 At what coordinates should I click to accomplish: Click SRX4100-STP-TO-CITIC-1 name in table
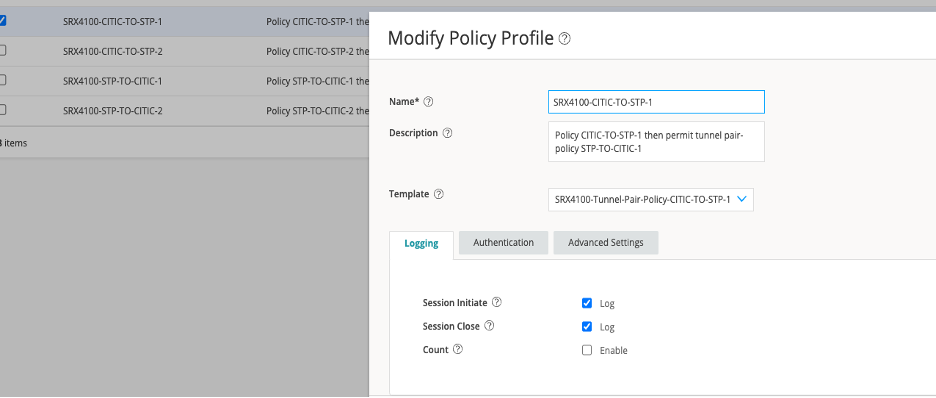113,81
